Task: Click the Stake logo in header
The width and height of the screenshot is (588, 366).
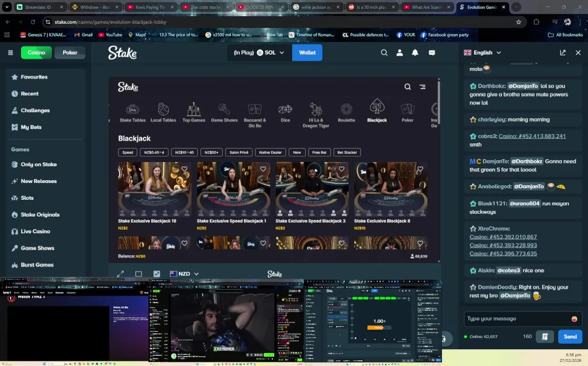Action: 122,52
